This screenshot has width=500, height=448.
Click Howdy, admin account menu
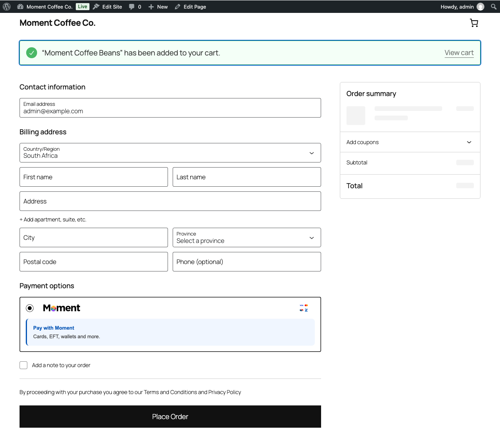462,7
